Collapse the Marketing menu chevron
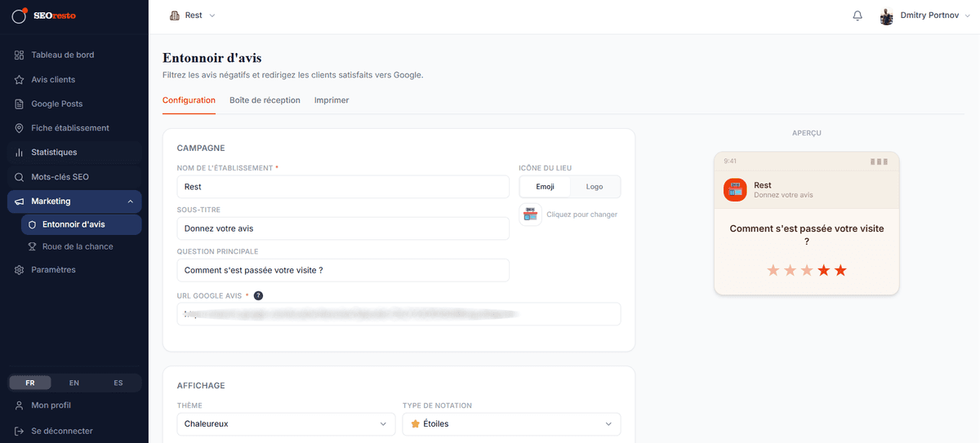This screenshot has width=980, height=443. tap(131, 202)
